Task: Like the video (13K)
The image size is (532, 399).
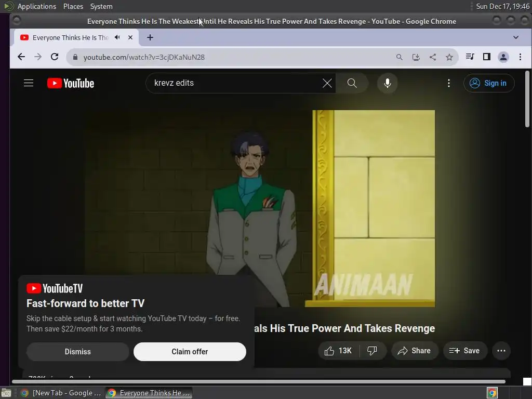Action: click(338, 351)
